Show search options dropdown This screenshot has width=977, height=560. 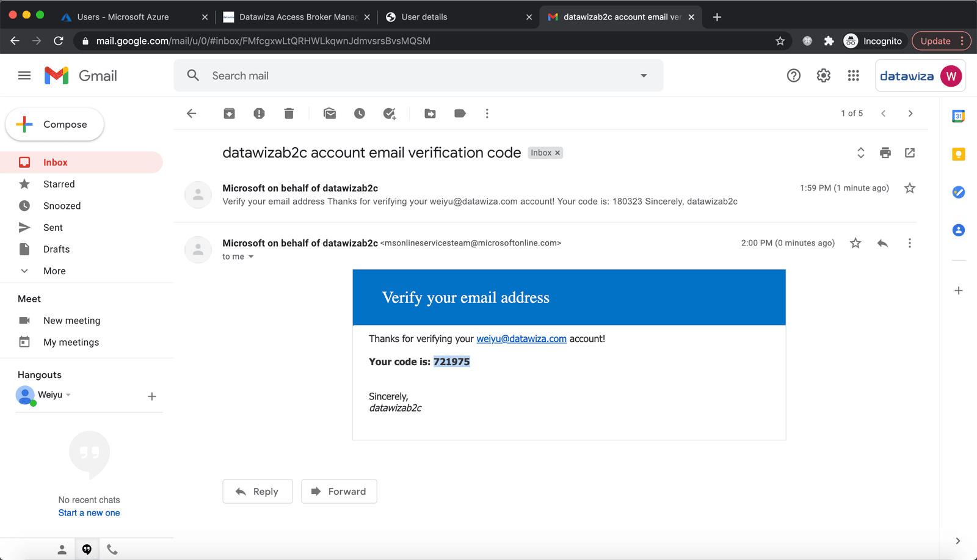click(x=644, y=76)
